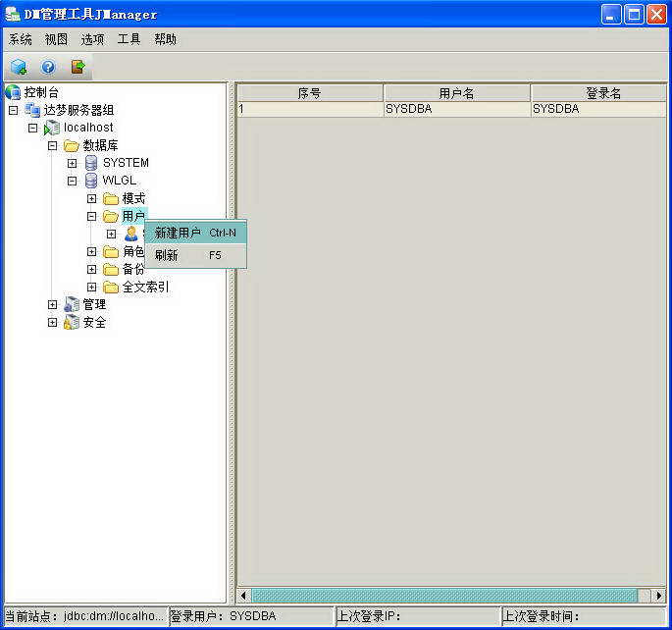
Task: Open the 工具 menu
Action: pyautogui.click(x=129, y=39)
